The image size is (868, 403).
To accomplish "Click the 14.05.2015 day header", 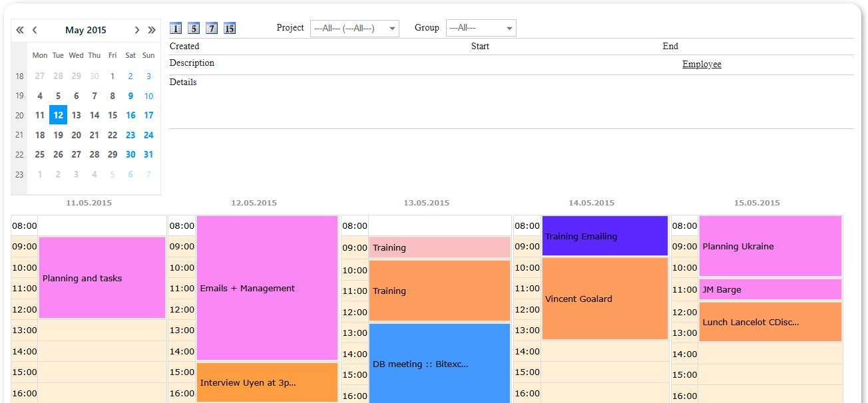I will click(591, 203).
